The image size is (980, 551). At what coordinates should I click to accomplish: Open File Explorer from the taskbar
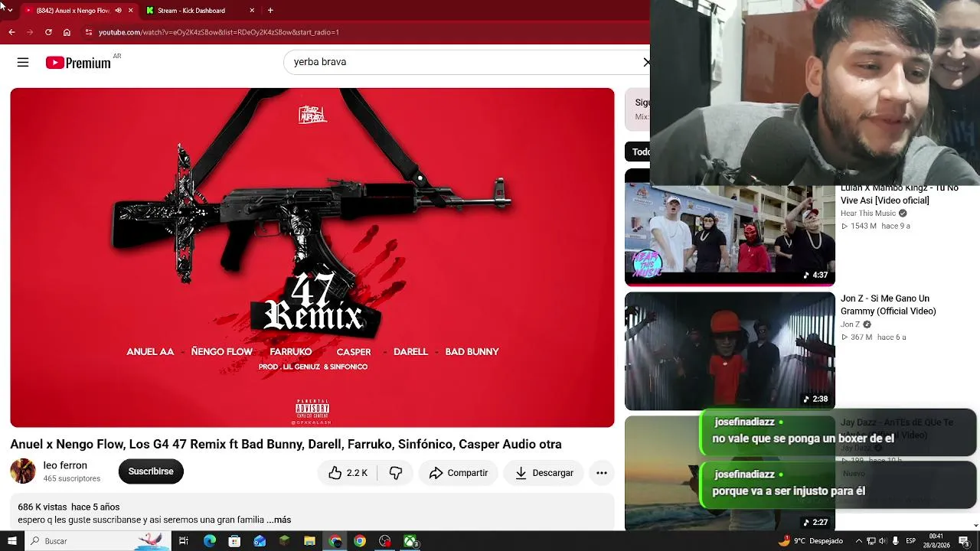point(309,541)
